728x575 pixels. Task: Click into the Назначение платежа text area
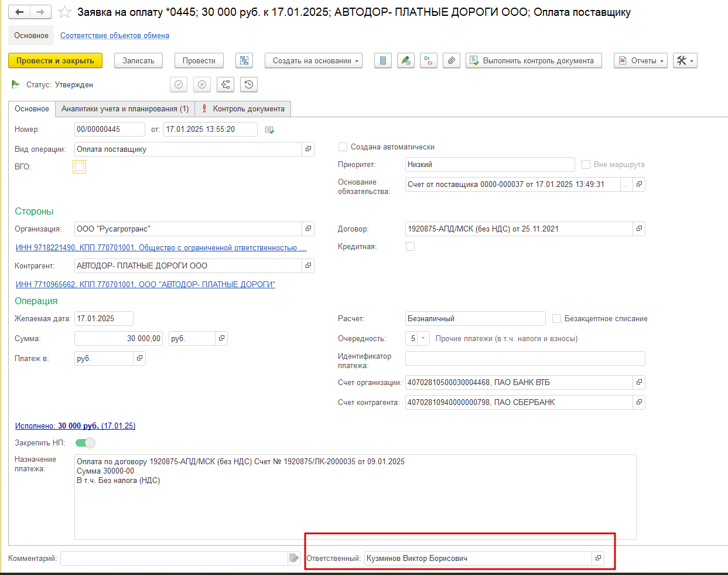[x=355, y=497]
